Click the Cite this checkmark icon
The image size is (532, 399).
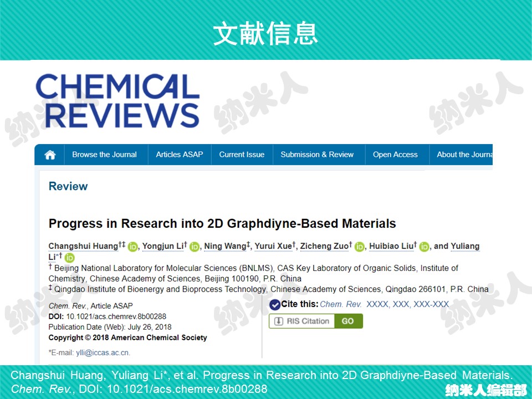point(275,305)
